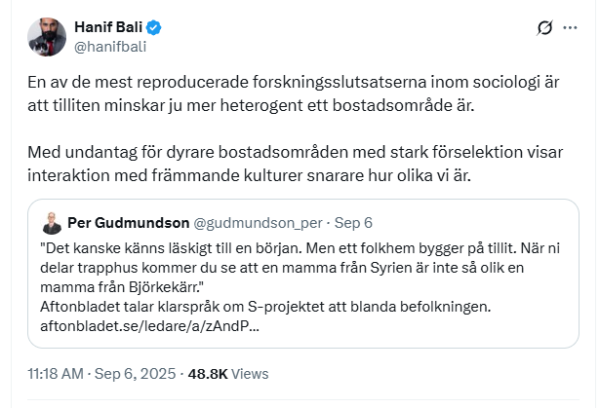The image size is (600, 408).
Task: Click Per Gudmundson's small avatar
Action: pyautogui.click(x=50, y=221)
